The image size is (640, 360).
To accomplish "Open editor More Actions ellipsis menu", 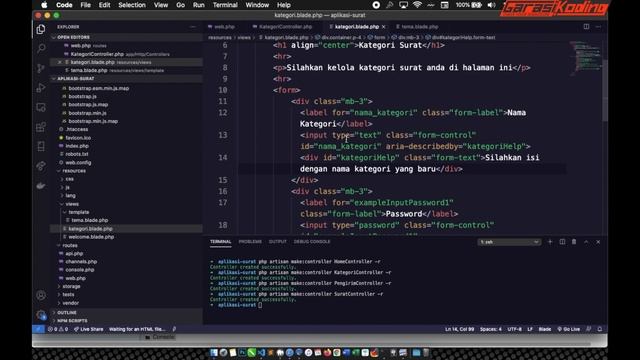I will [x=598, y=27].
